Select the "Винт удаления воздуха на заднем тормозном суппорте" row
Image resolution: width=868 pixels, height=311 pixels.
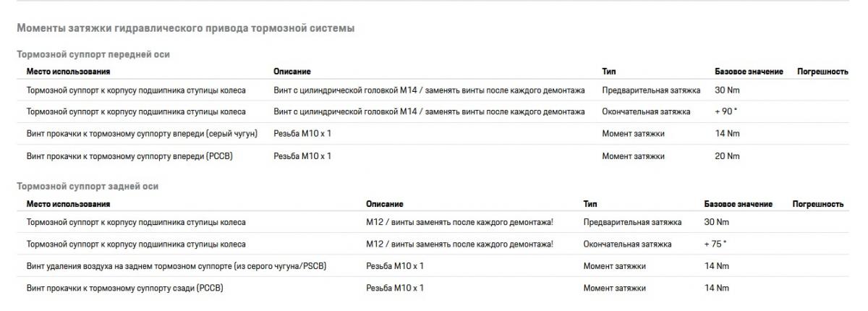pyautogui.click(x=176, y=266)
